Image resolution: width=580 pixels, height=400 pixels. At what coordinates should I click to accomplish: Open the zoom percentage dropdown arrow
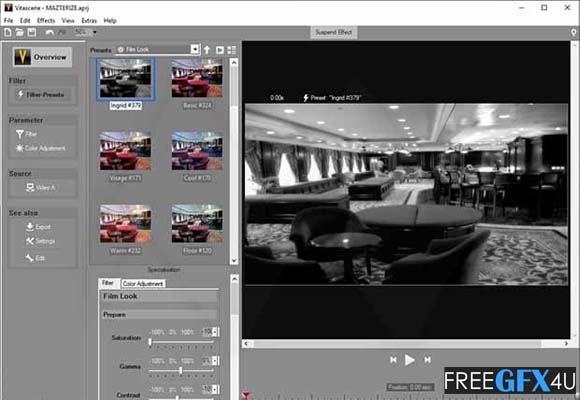click(95, 33)
